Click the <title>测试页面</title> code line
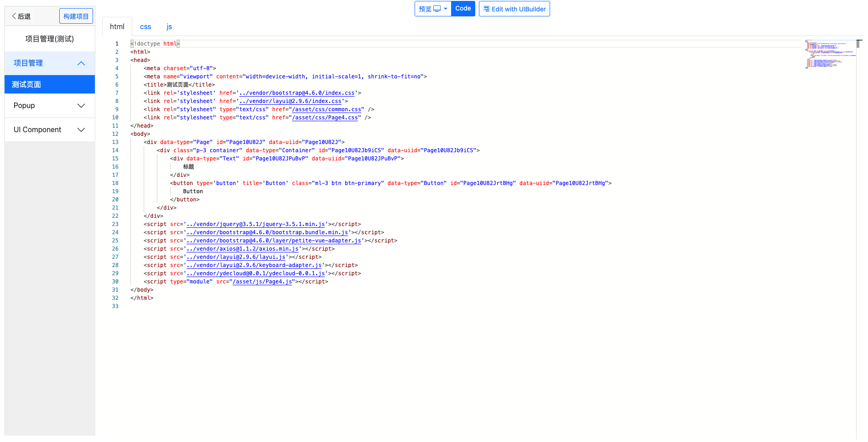Image resolution: width=868 pixels, height=442 pixels. point(179,85)
